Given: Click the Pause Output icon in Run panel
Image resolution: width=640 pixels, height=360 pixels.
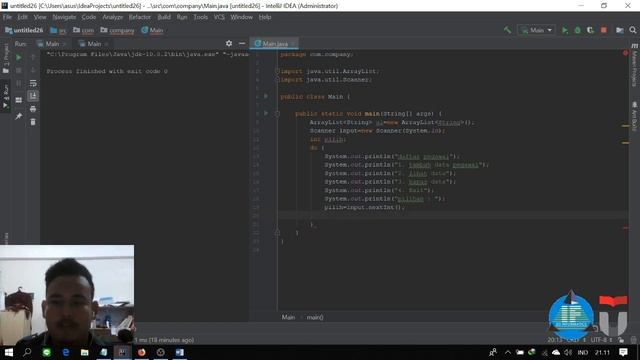Looking at the screenshot, I should pyautogui.click(x=19, y=84).
